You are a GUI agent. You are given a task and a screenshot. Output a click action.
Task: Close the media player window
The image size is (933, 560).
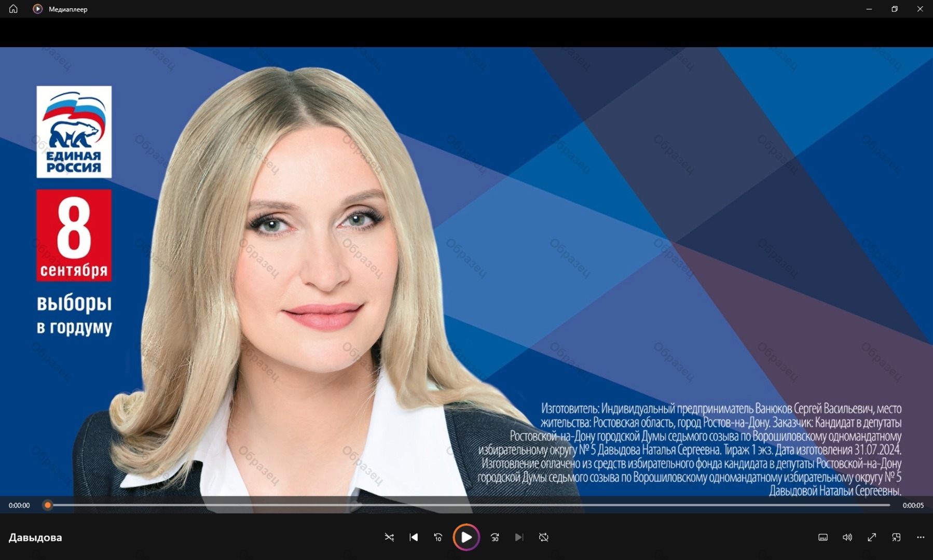(x=920, y=9)
